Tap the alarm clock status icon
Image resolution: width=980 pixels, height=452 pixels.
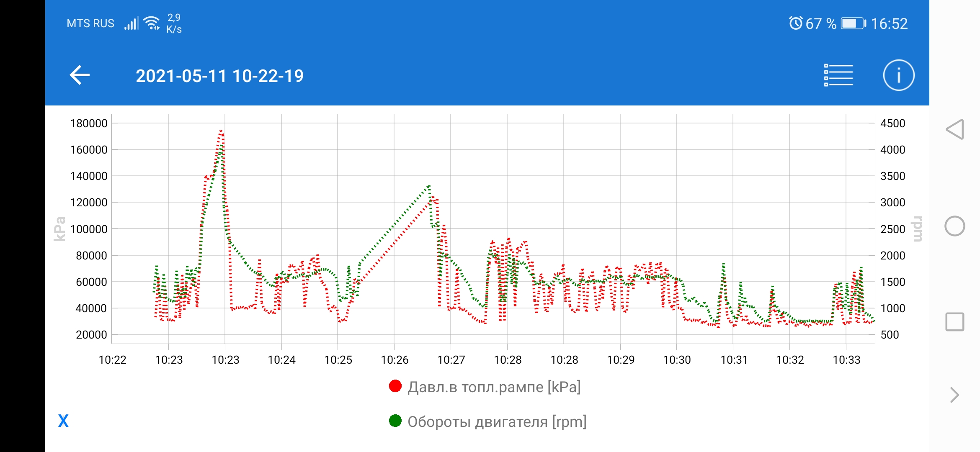[x=795, y=23]
